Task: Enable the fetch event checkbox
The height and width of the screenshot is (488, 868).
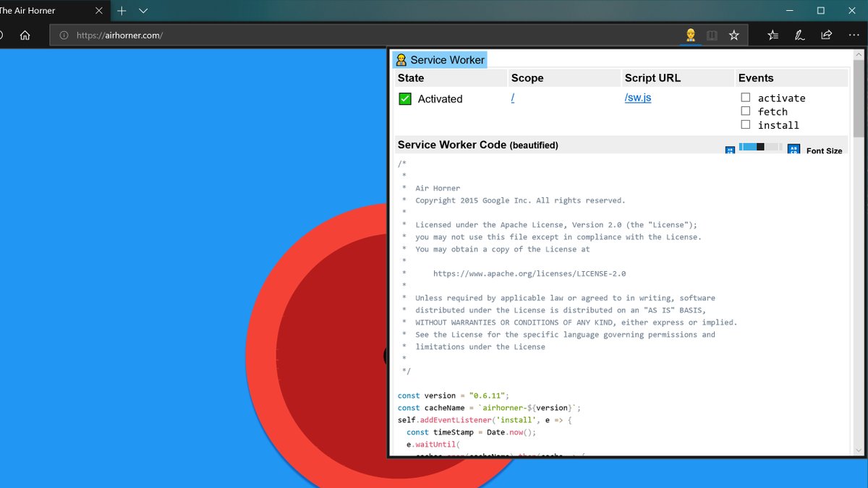Action: point(745,111)
